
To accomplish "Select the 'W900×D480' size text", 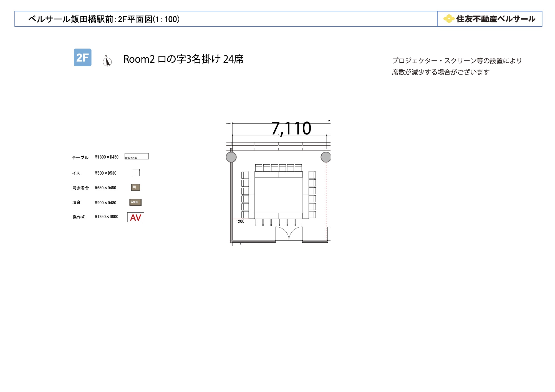I will coord(105,203).
